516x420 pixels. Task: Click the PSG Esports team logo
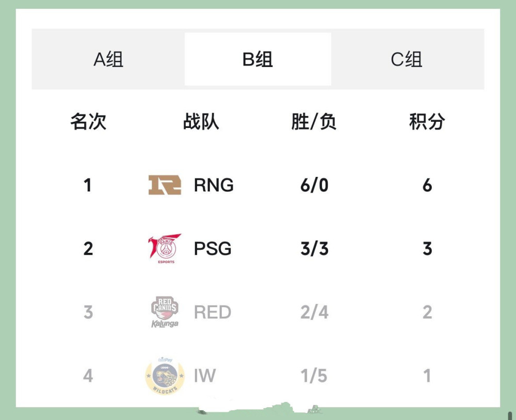pyautogui.click(x=165, y=249)
